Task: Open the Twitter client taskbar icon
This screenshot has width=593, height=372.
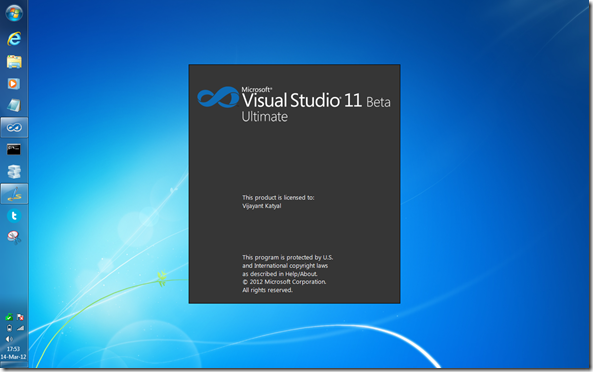Action: pos(14,216)
